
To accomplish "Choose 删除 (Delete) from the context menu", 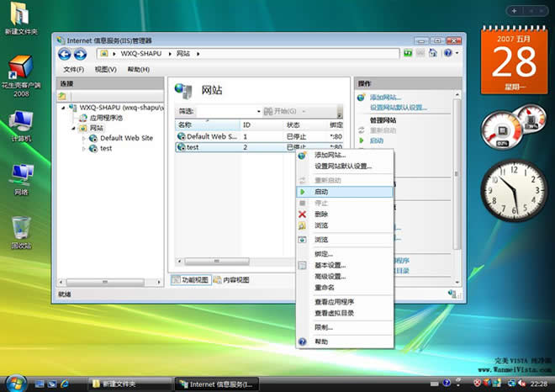I will 321,215.
